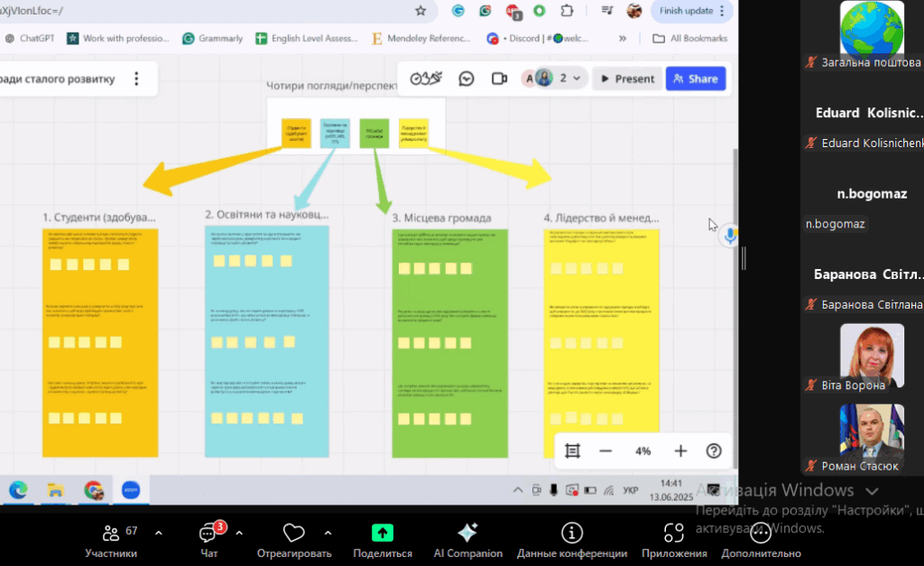Screen dimensions: 924x566
Task: Zoom in the board with plus
Action: (x=680, y=451)
